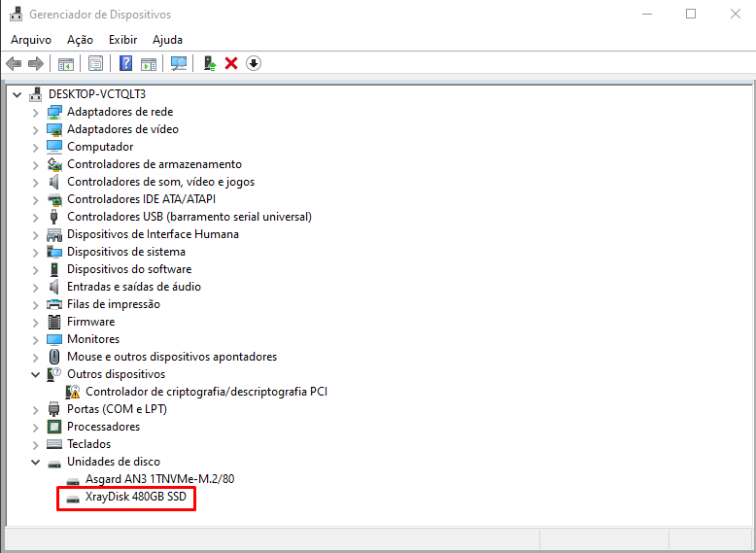Expand Portas (COM e LPT)
The width and height of the screenshot is (756, 553).
click(35, 410)
